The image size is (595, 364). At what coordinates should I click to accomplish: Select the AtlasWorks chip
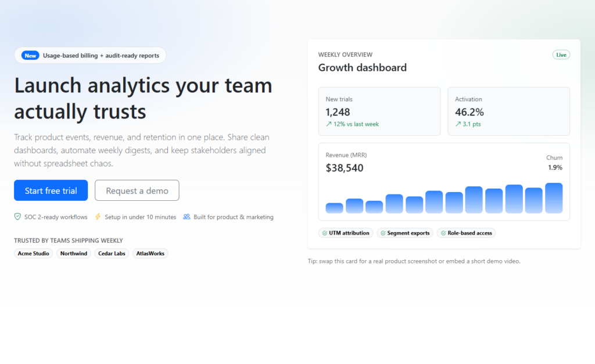click(x=150, y=254)
